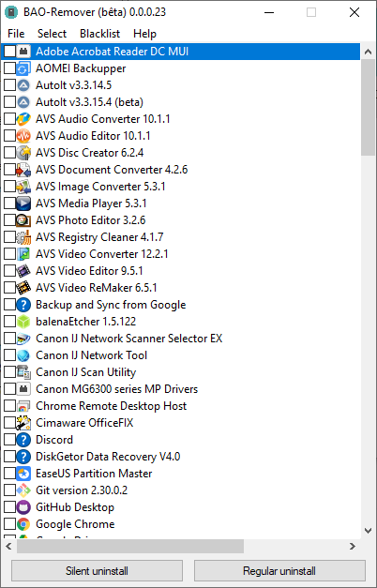The height and width of the screenshot is (588, 377).
Task: Click the AVS Audio Editor icon
Action: (x=23, y=136)
